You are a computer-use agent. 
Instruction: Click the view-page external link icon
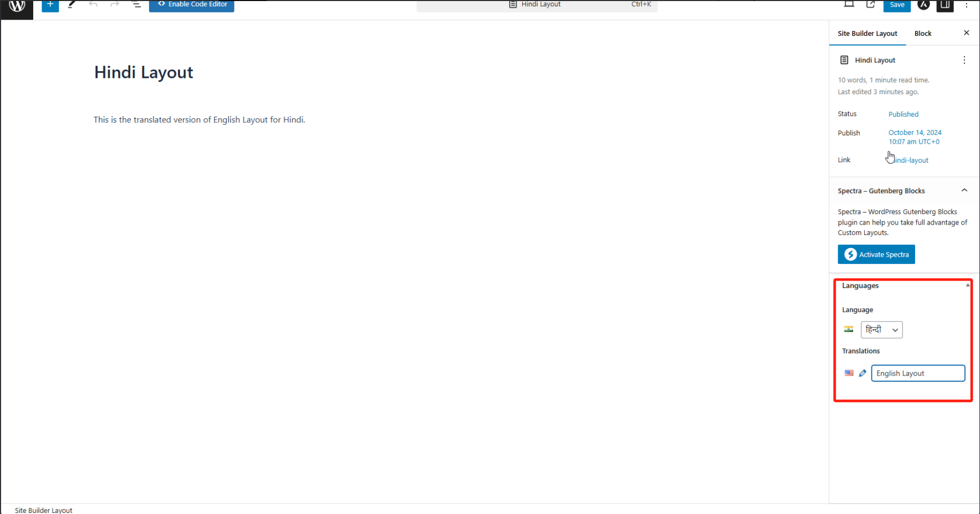870,4
